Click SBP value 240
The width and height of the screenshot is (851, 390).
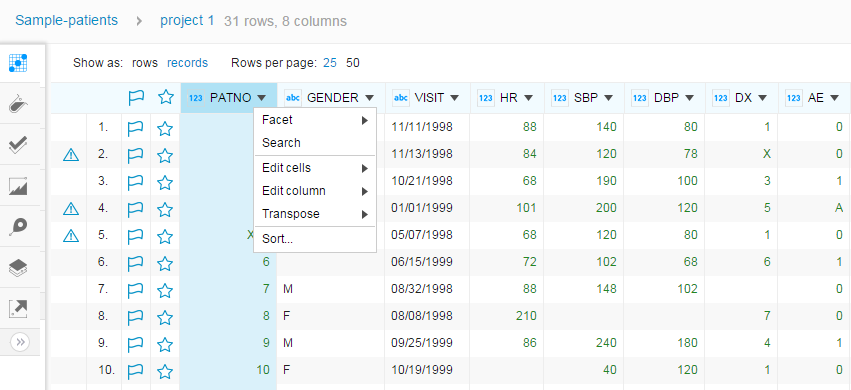point(606,343)
